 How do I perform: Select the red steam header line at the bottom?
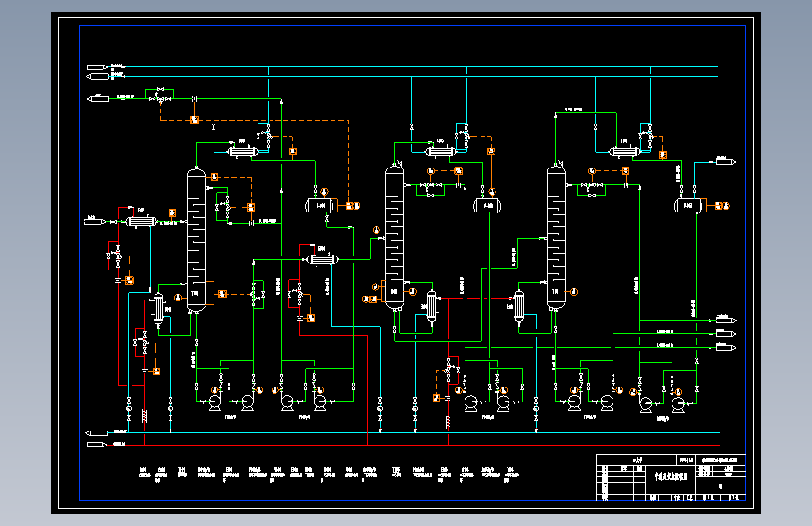coord(414,445)
